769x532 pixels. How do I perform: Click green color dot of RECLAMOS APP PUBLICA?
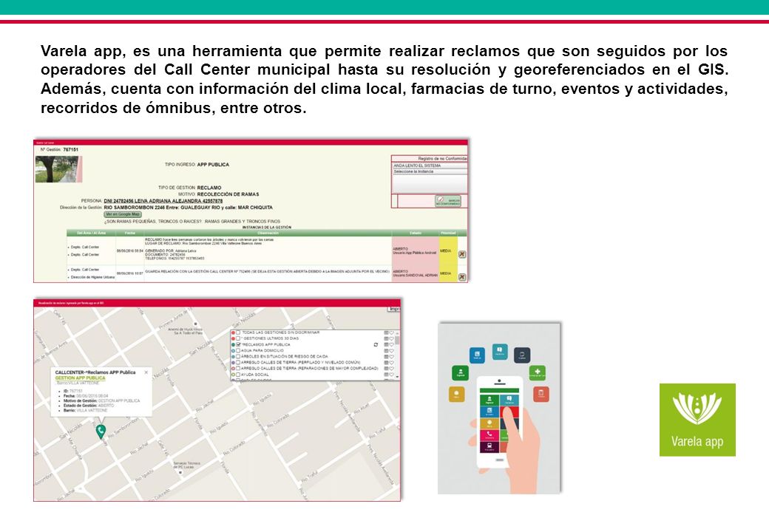[233, 345]
